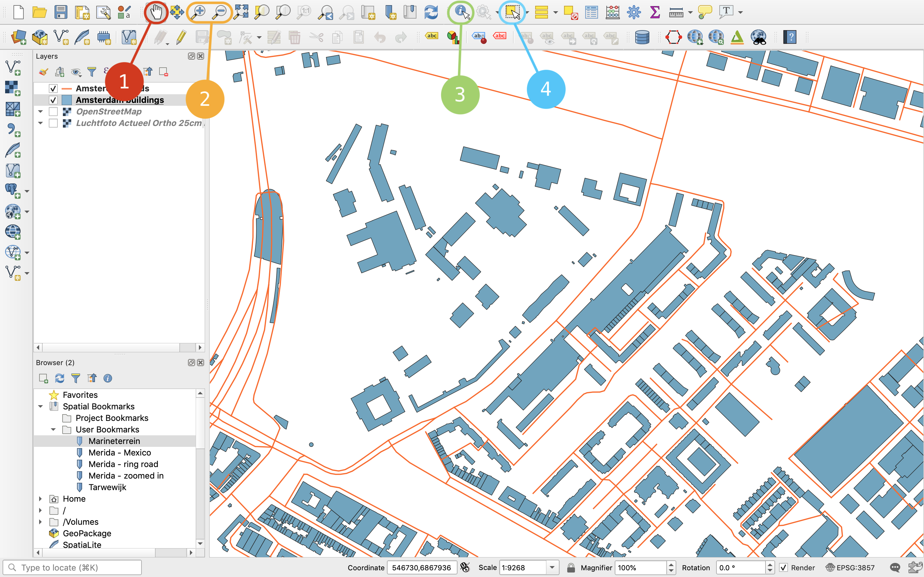
Task: Zoom to the full map extent
Action: point(242,12)
